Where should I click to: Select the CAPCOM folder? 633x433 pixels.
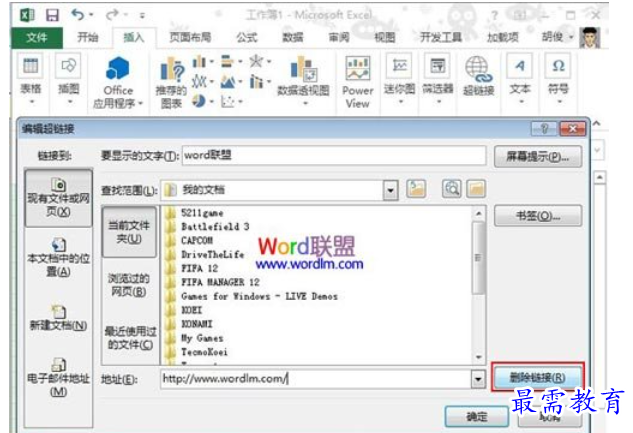click(x=197, y=241)
